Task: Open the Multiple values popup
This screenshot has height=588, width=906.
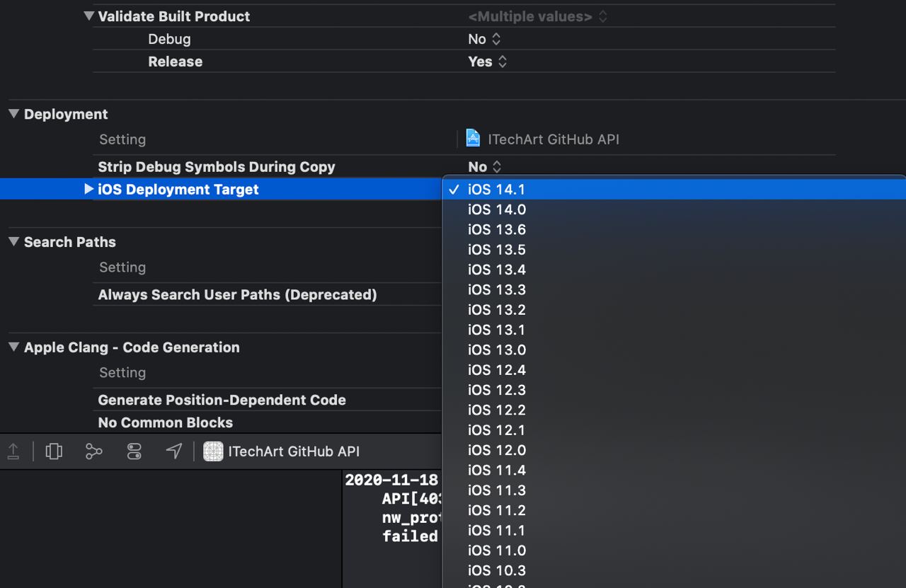Action: 538,16
